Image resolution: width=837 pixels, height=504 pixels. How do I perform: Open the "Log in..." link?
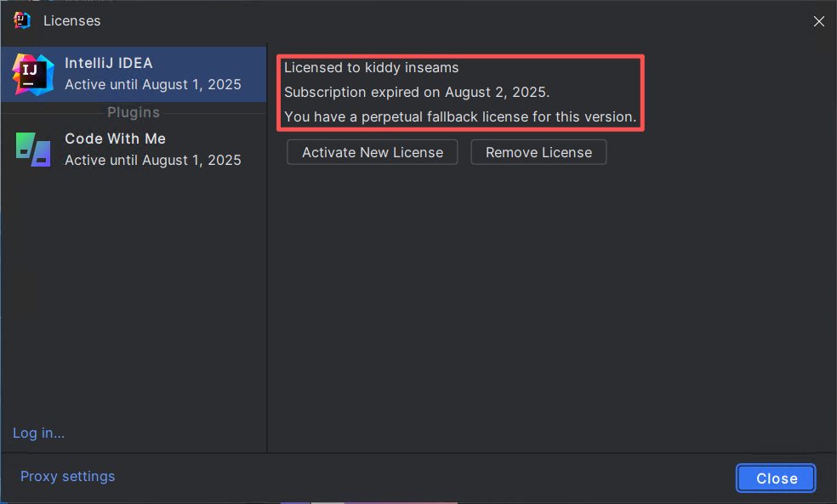coord(38,433)
